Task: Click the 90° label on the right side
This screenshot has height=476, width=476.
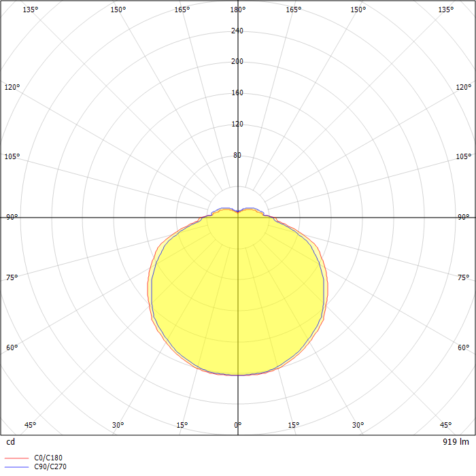Action: point(463,218)
